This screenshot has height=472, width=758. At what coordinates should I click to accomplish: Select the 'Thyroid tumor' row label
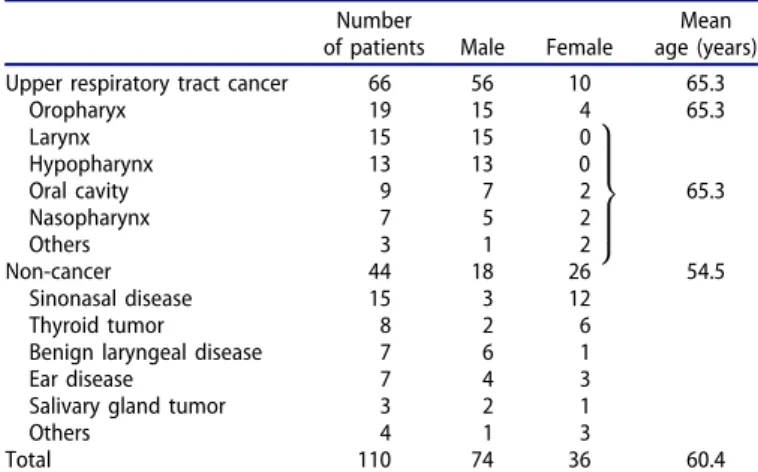[96, 325]
